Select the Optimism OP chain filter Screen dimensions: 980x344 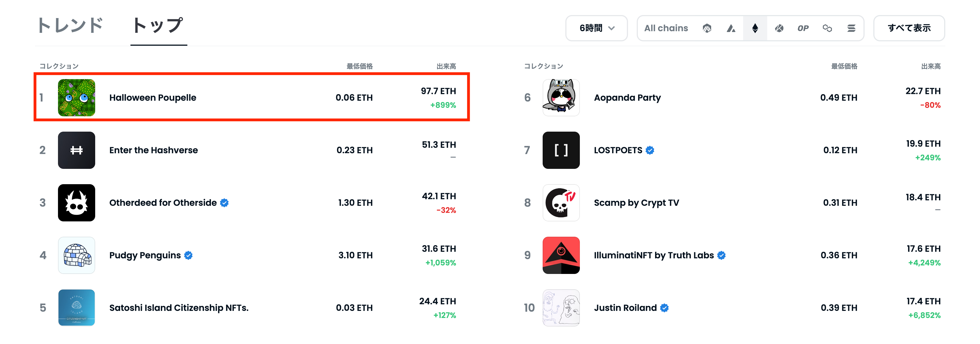[x=803, y=28]
